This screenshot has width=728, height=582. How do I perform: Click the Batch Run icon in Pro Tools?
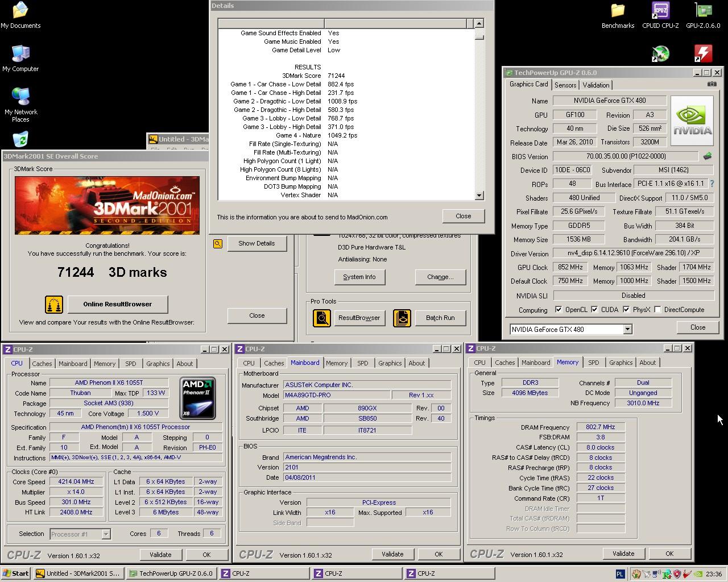(402, 318)
